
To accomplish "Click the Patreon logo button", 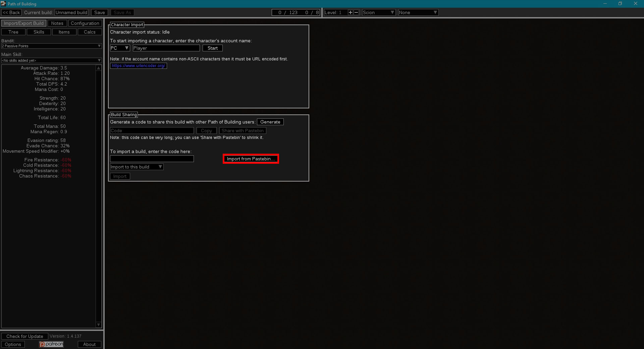I will pyautogui.click(x=51, y=344).
